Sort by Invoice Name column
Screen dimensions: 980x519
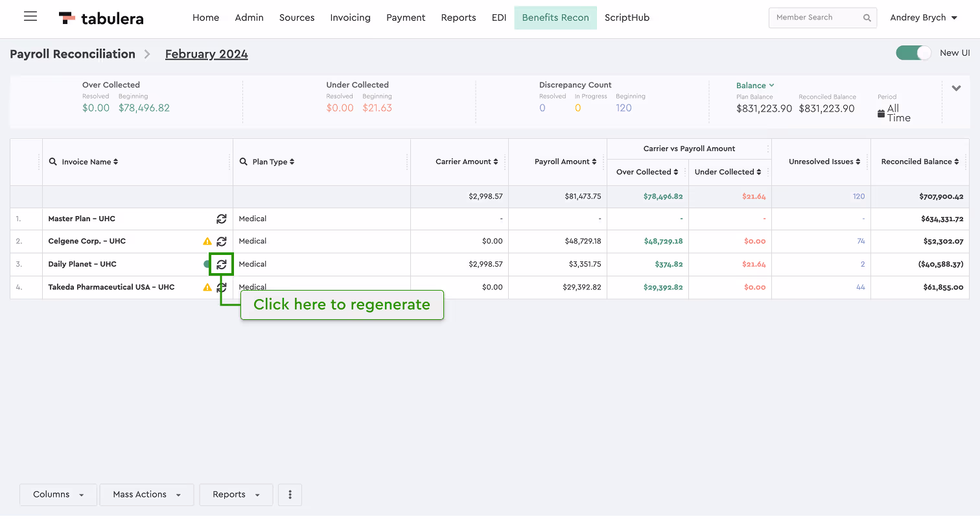click(x=115, y=162)
